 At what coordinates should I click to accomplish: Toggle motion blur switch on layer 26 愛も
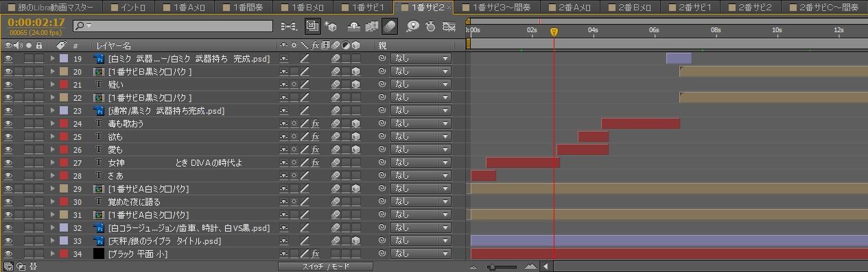336,150
